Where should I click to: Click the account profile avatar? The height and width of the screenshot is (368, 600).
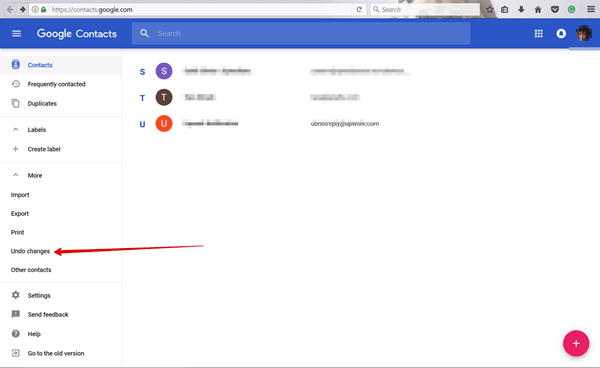pos(584,34)
